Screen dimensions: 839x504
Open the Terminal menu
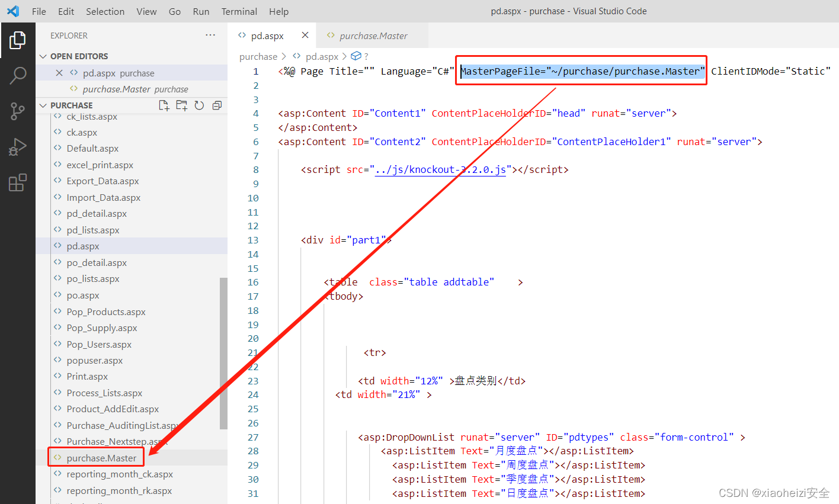[x=239, y=11]
